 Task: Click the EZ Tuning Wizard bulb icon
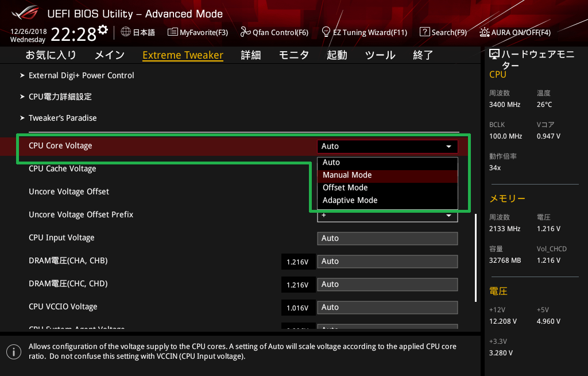coord(326,32)
